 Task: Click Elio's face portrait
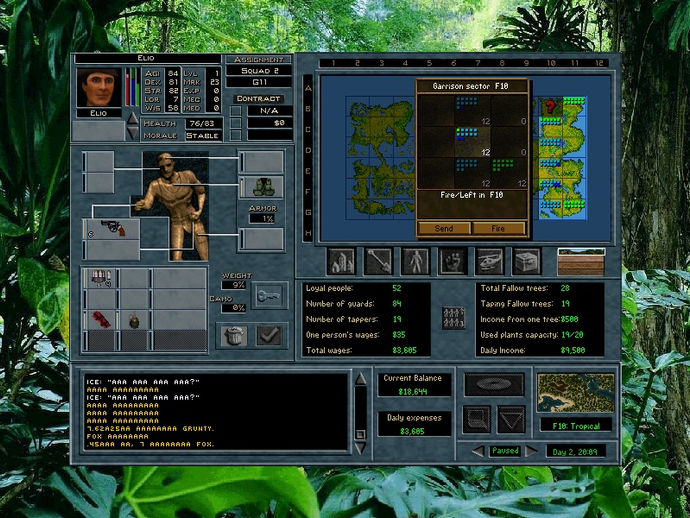[x=99, y=88]
